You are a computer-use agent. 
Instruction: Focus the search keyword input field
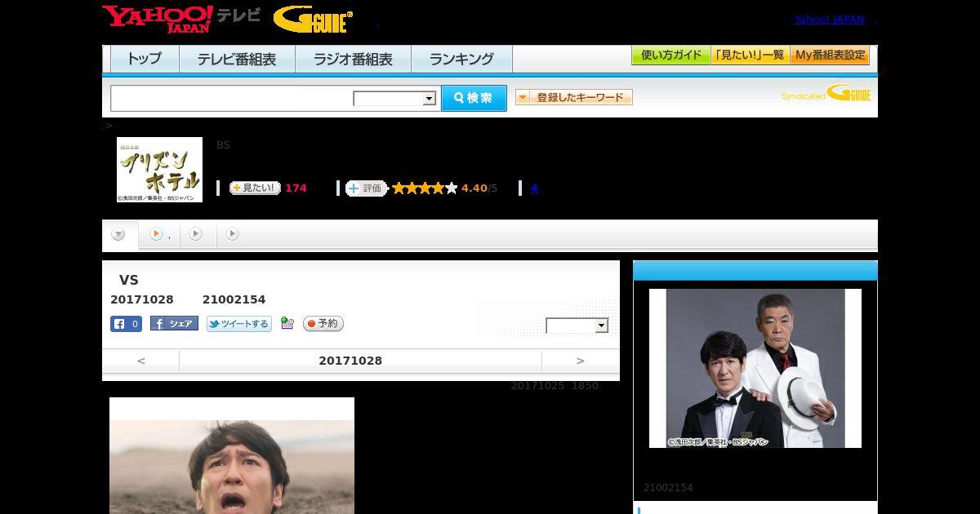point(231,98)
